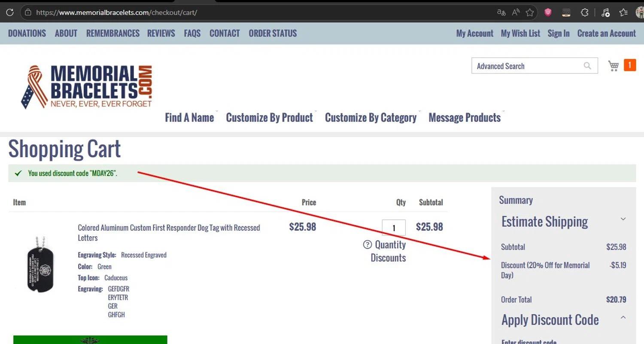Viewport: 644px width, 344px height.
Task: Click the Quantity Discounts question mark icon
Action: click(367, 244)
